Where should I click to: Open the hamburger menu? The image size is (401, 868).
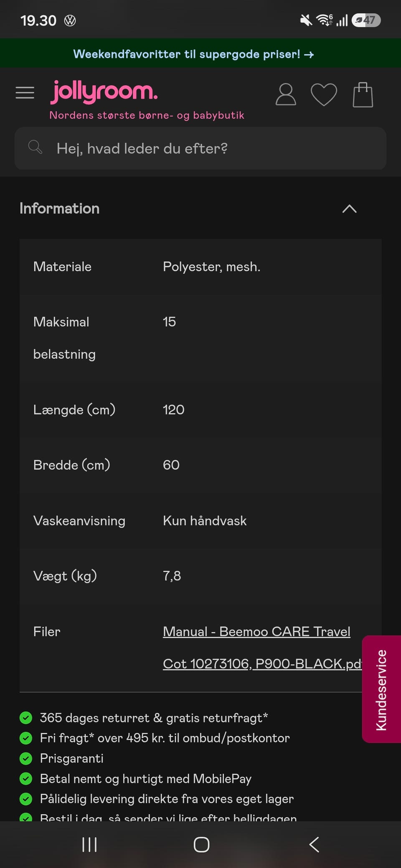coord(25,93)
